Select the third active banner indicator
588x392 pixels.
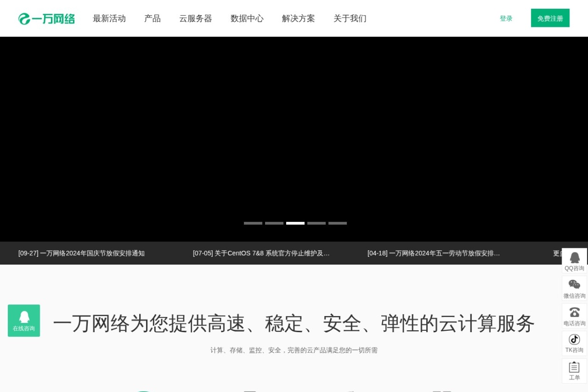click(x=295, y=223)
